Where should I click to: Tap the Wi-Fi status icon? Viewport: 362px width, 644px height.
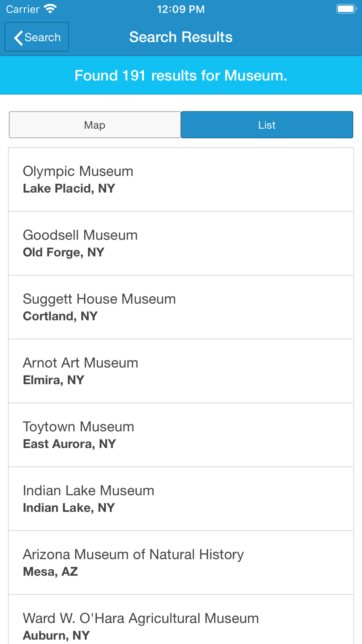(50, 9)
